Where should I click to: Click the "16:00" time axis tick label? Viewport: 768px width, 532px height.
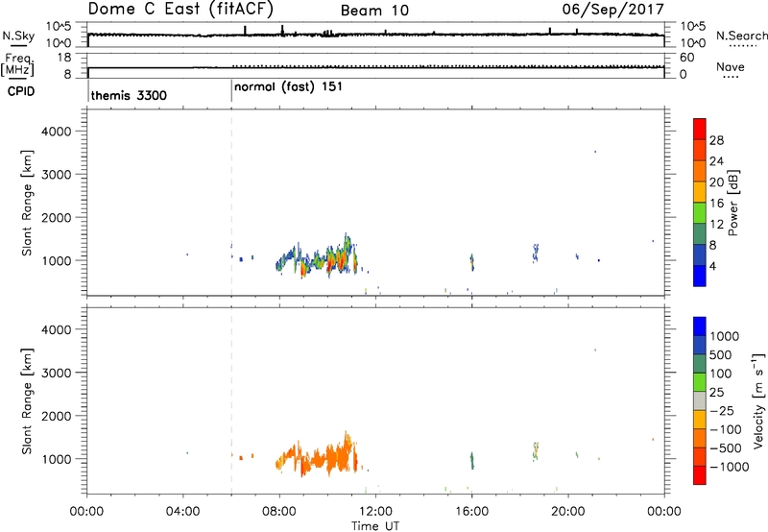471,512
